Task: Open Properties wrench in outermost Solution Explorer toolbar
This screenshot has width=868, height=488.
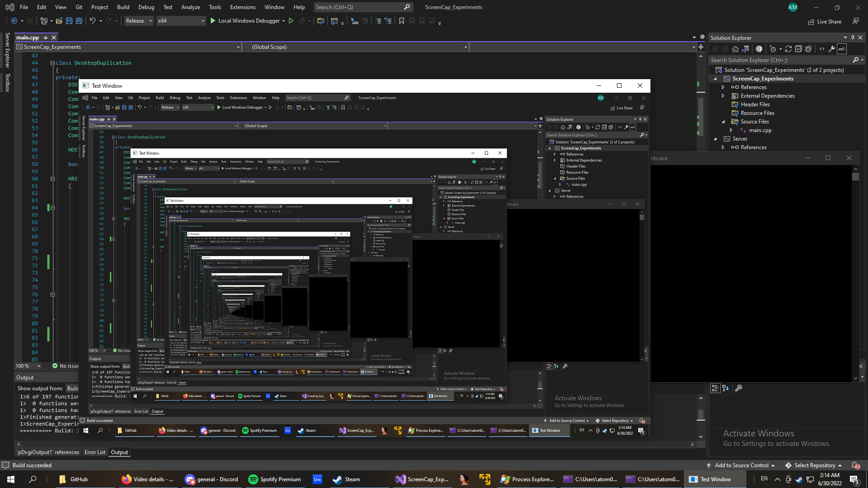Action: (832, 49)
